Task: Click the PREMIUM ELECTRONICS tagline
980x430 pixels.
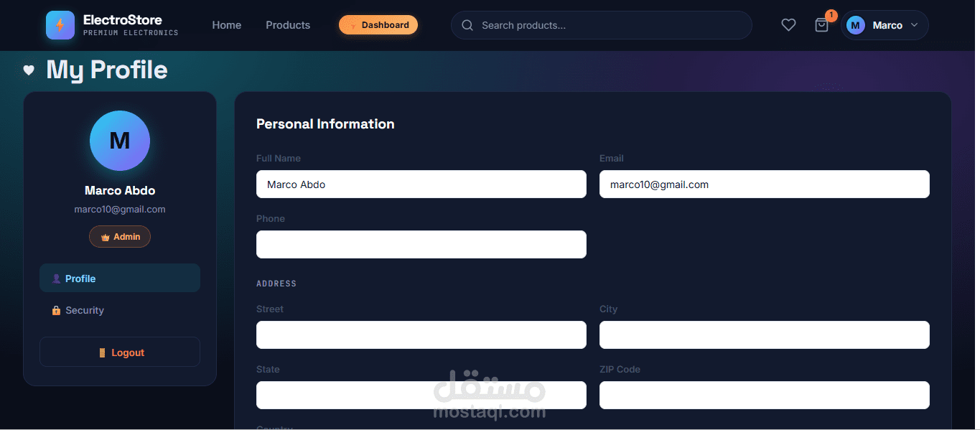Action: (131, 33)
